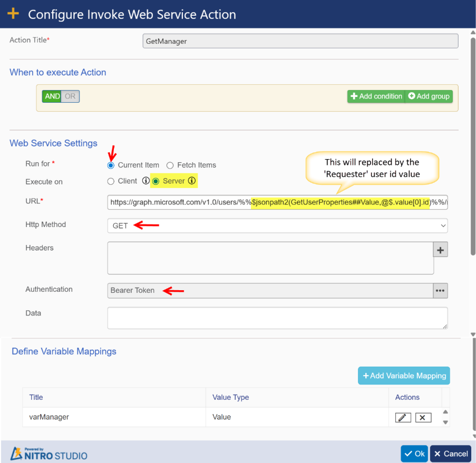Click Add Variable Mapping button
The image size is (476, 463).
click(x=404, y=376)
